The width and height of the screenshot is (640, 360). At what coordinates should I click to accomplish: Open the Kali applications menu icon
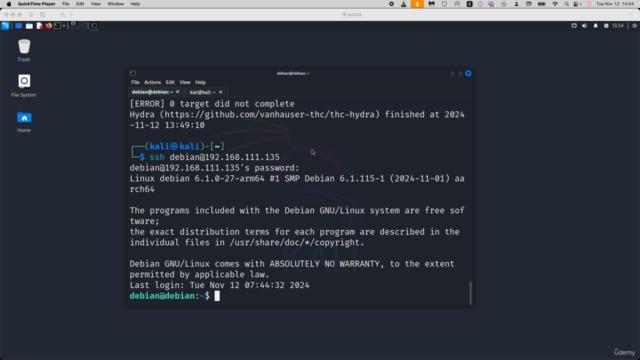coord(5,26)
